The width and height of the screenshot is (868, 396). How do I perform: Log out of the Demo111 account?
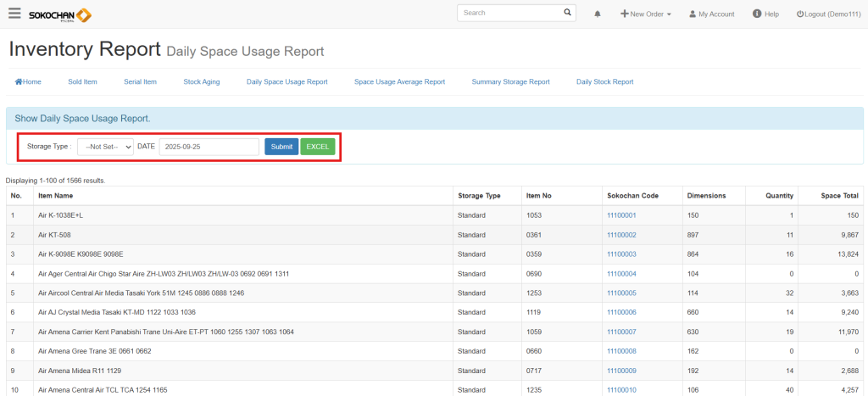(827, 14)
